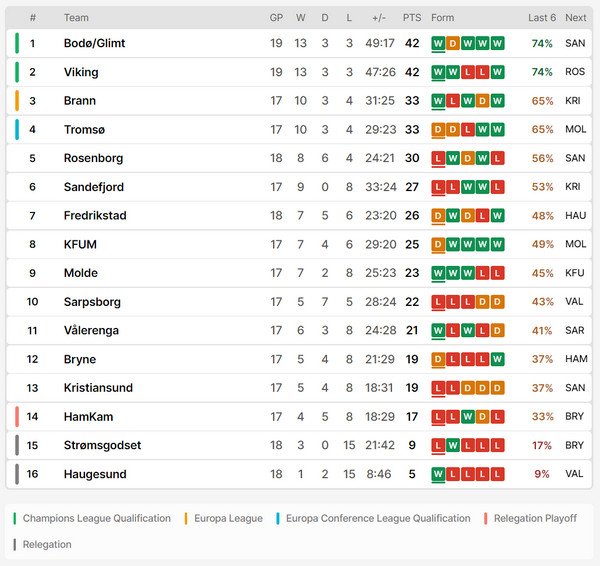The width and height of the screenshot is (600, 566).
Task: Click the orange D form badge in Bodø/Glimt row
Action: pyautogui.click(x=453, y=43)
